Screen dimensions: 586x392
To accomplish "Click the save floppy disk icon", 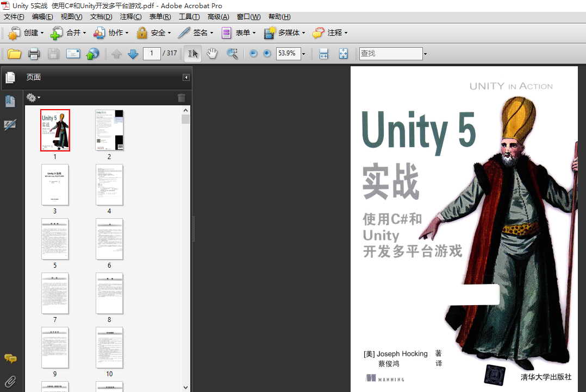I will [53, 54].
